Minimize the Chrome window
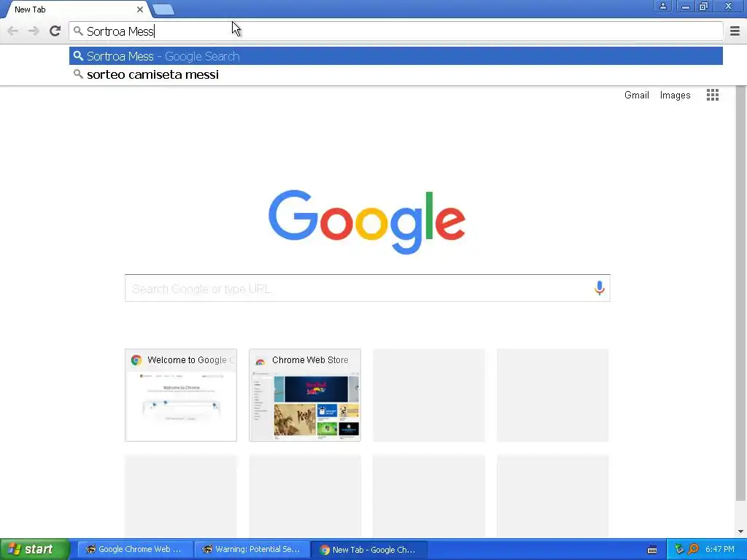 (x=686, y=6)
